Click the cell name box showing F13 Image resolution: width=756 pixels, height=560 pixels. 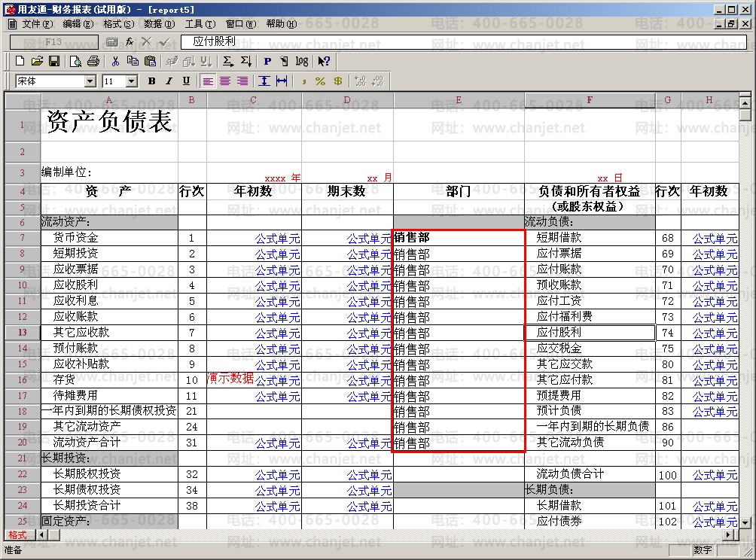(53, 42)
